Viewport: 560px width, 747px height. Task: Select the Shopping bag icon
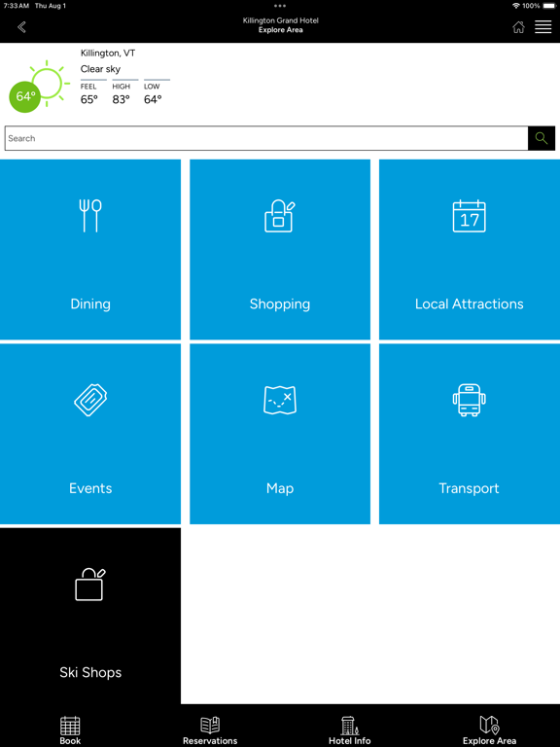[280, 217]
